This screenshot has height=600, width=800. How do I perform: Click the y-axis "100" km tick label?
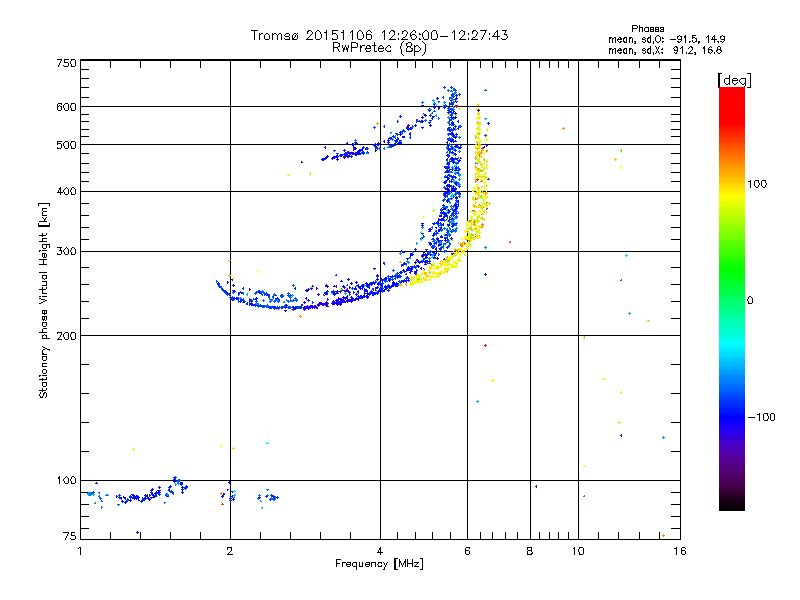point(66,480)
